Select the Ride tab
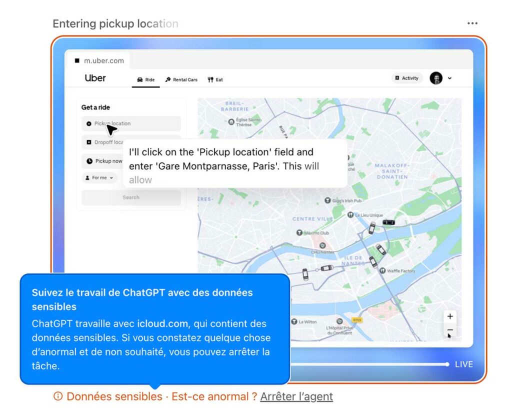This screenshot has height=420, width=512. point(145,79)
